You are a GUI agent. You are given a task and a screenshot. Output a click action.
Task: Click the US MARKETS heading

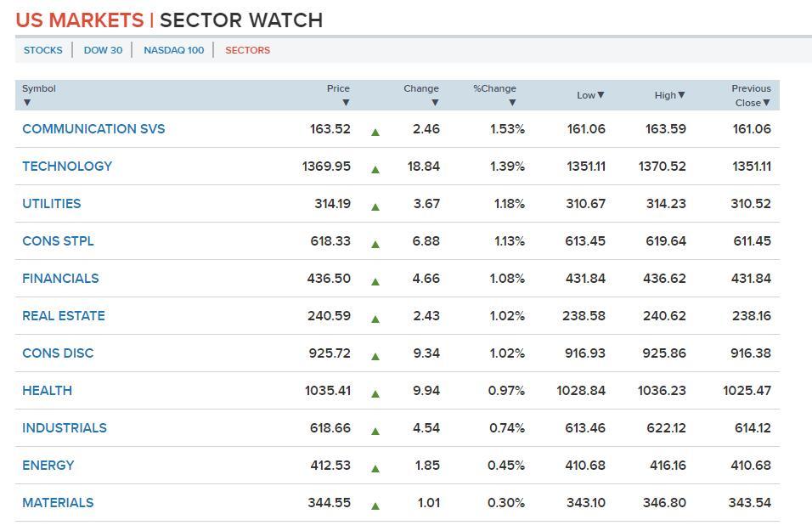tap(80, 20)
